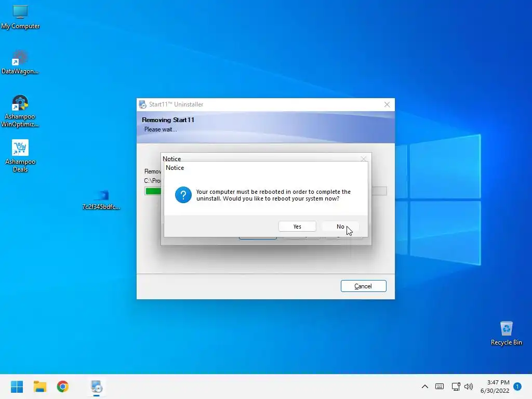Open the clock showing 3:47 PM
Screen dimensions: 532x399
tap(495, 387)
